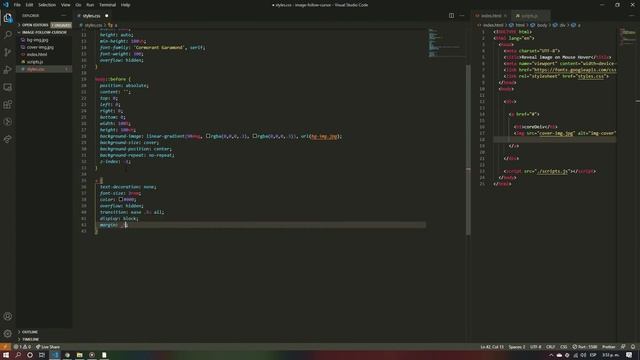Click the styles.css editor vertical scrollbar
The height and width of the screenshot is (360, 640).
(x=468, y=149)
